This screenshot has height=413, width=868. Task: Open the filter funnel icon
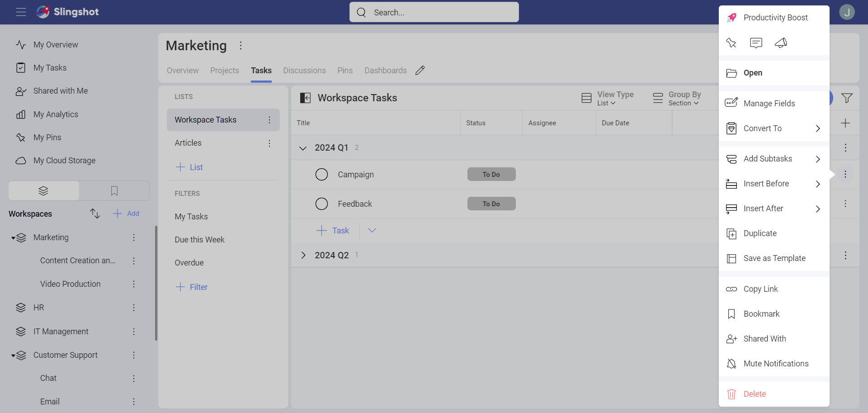tap(847, 98)
